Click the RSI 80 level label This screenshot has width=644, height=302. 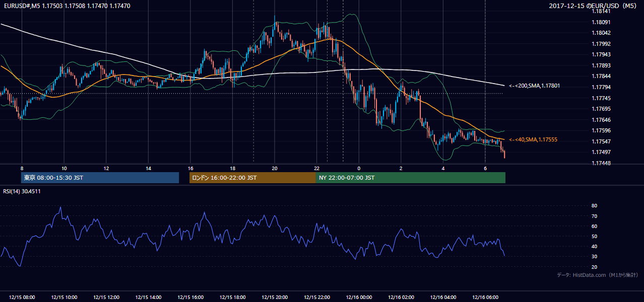[594, 206]
